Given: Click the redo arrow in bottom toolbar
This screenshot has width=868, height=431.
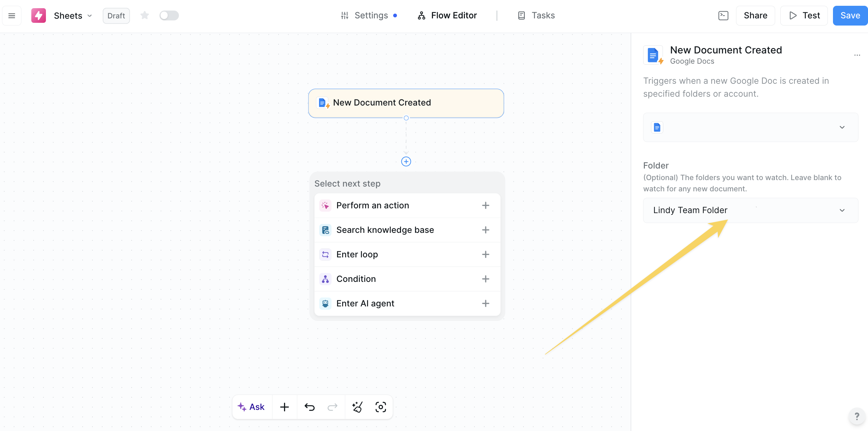Looking at the screenshot, I should pos(332,407).
